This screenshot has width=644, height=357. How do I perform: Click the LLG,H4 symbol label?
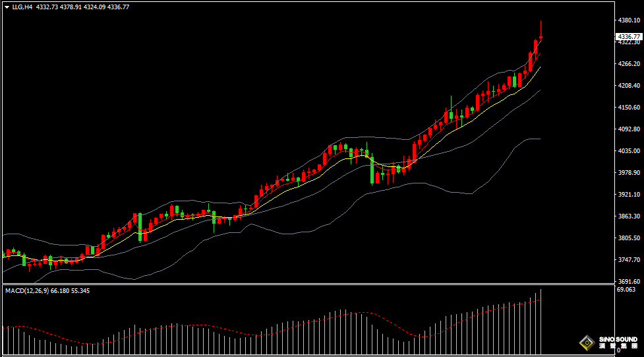coord(22,7)
